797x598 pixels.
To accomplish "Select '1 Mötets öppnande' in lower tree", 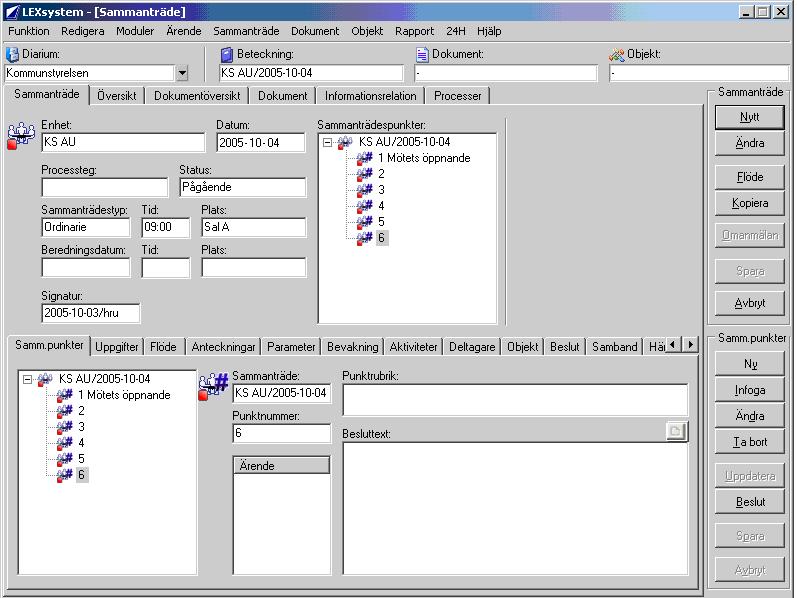I will (x=124, y=395).
